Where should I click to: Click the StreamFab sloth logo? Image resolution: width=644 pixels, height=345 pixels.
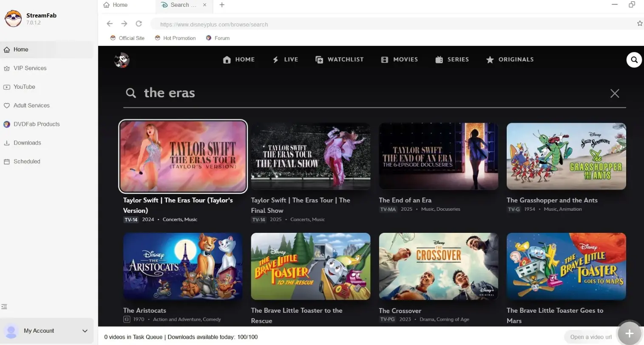point(13,19)
